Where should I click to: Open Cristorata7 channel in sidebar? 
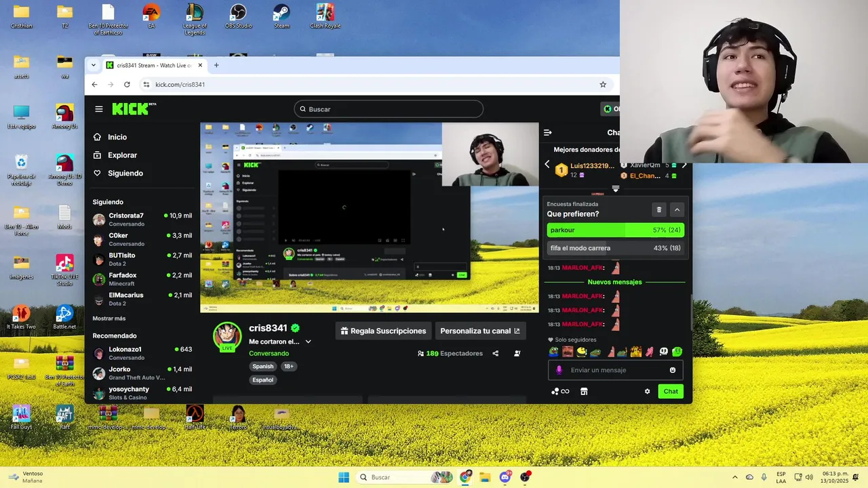pyautogui.click(x=142, y=220)
